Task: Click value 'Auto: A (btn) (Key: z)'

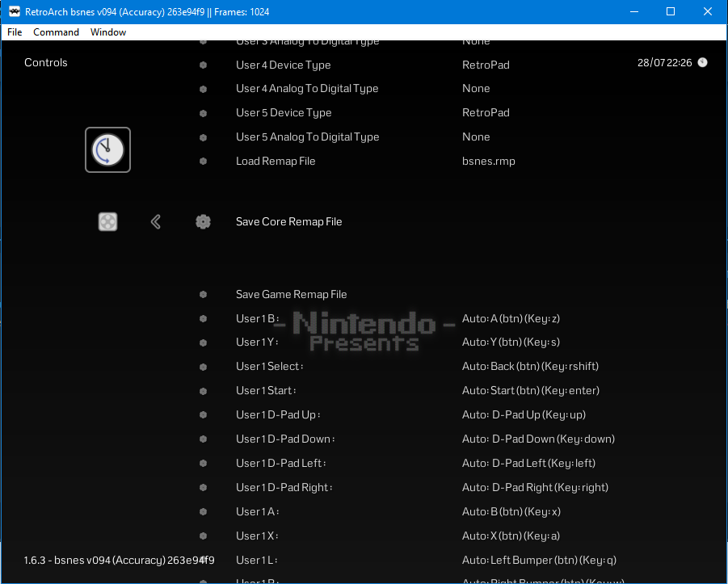Action: pos(511,318)
